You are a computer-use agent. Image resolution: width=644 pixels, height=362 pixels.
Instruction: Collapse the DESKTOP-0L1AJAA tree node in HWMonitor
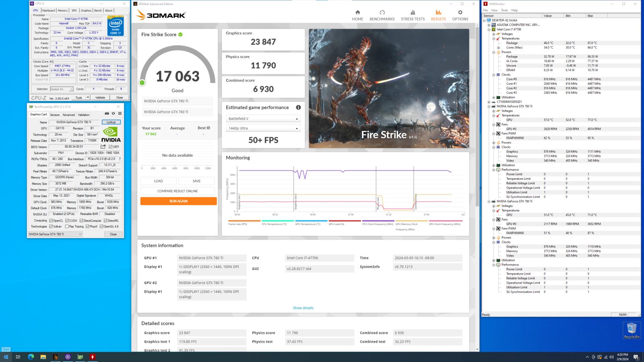click(x=485, y=20)
